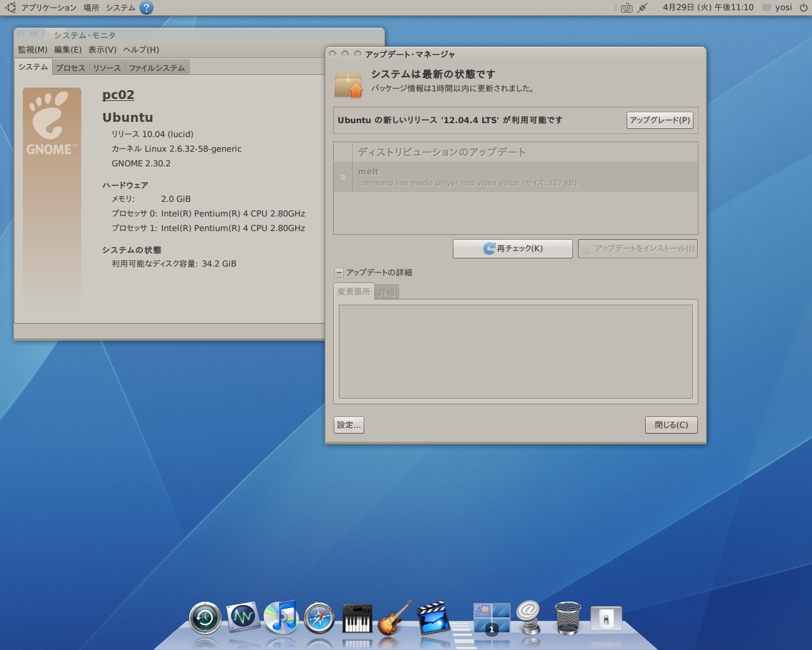Click the アップデートをインストール(I) button
This screenshot has width=812, height=650.
click(x=638, y=248)
